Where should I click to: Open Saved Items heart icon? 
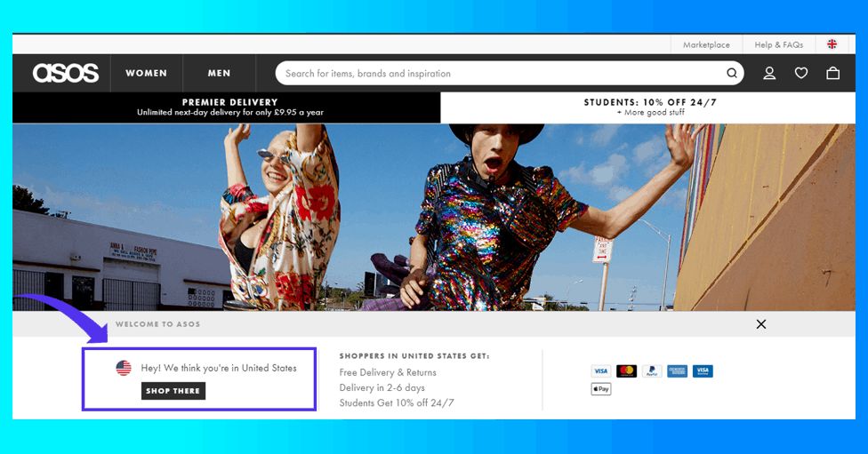801,73
